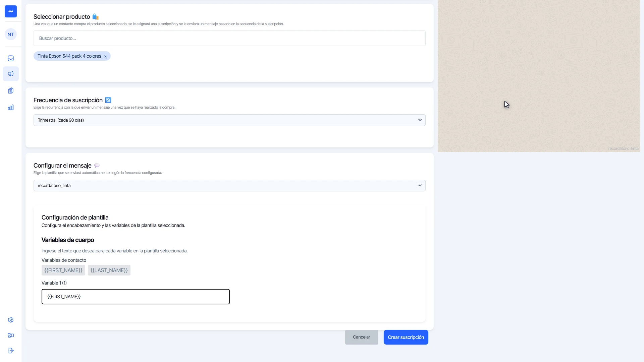
Task: Click the logout icon
Action: coord(11,351)
